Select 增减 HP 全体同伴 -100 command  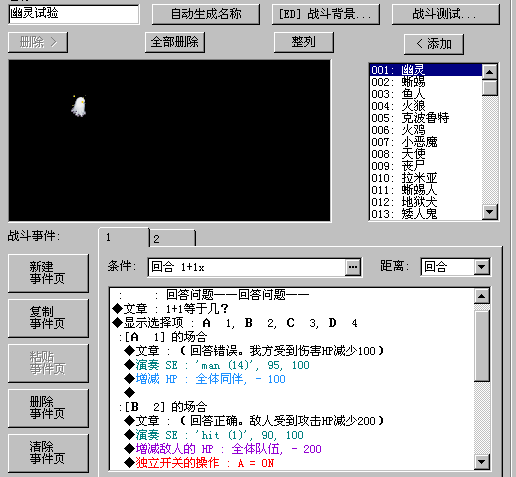click(292, 379)
